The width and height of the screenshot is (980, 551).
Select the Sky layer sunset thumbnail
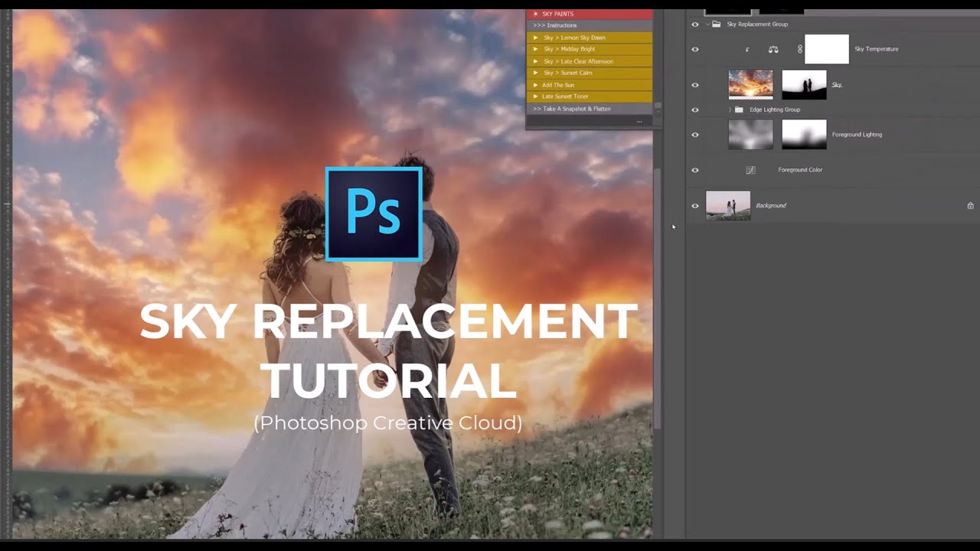tap(750, 85)
